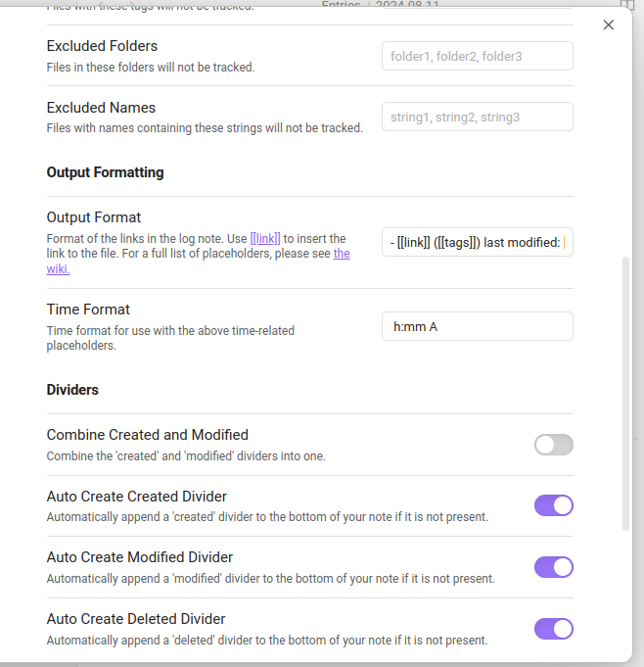
Task: Follow the "the wiki" link
Action: (x=342, y=254)
